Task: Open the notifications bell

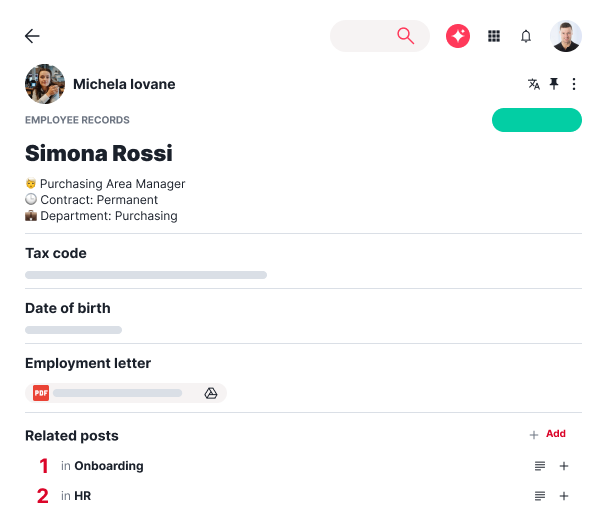Action: pyautogui.click(x=526, y=36)
